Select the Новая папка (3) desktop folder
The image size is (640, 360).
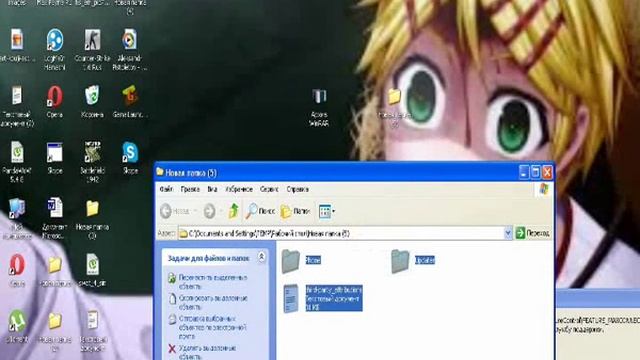coord(92,208)
